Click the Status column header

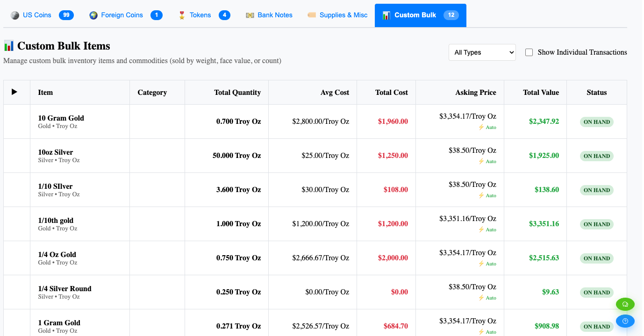point(597,93)
